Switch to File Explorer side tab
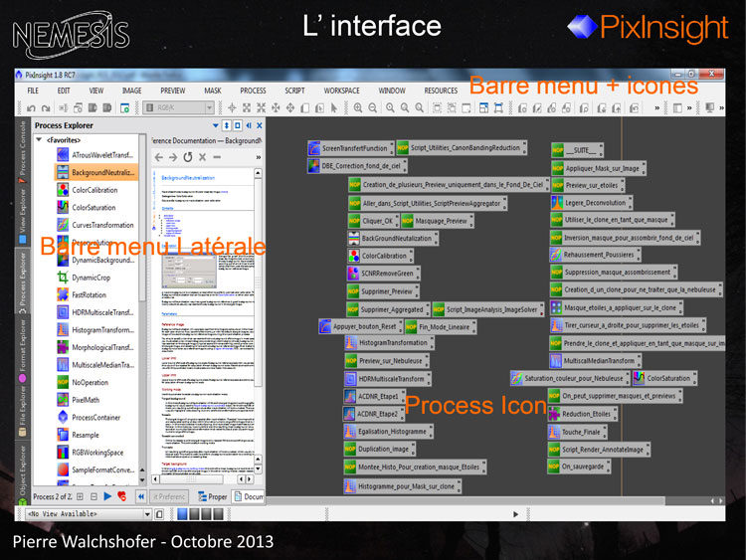The width and height of the screenshot is (746, 560). point(22,410)
